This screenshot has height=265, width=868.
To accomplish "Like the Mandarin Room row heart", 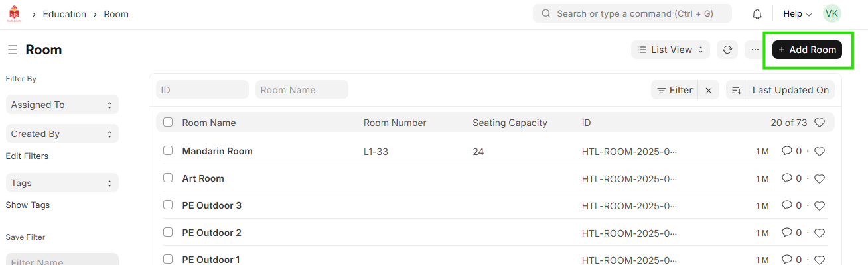I will point(820,152).
